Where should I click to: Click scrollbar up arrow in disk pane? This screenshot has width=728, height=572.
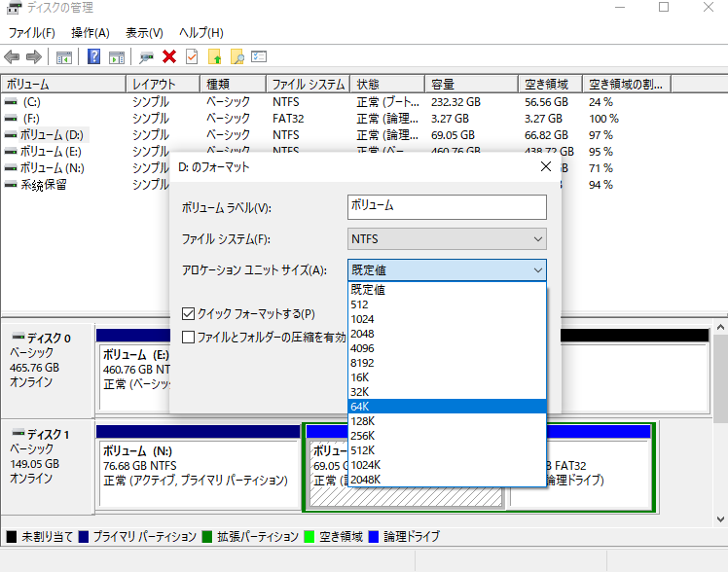[x=720, y=328]
